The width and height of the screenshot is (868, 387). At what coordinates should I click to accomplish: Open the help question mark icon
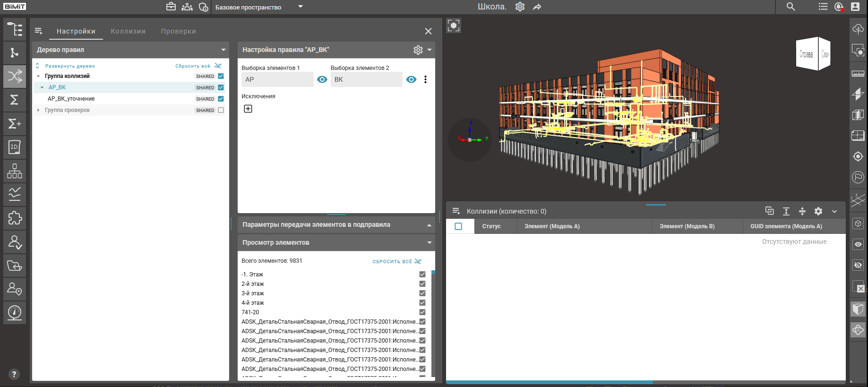(14, 374)
